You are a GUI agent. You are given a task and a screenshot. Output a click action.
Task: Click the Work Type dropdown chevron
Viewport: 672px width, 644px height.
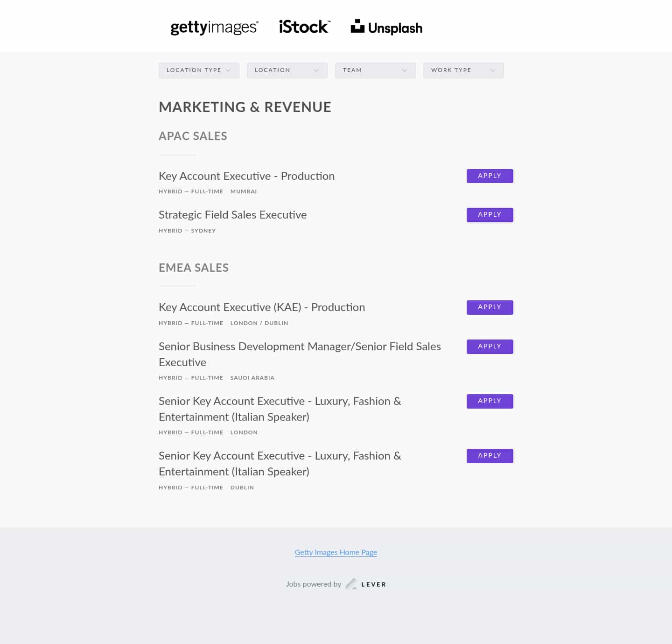point(494,70)
